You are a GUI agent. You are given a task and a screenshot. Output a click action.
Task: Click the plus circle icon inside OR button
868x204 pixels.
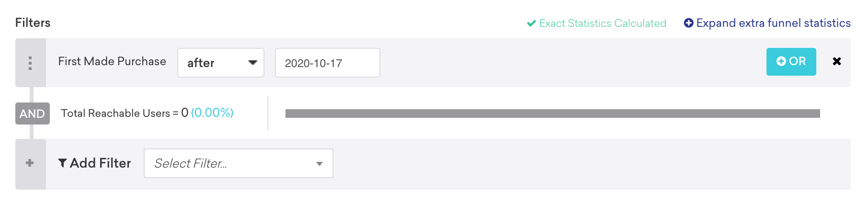[x=781, y=61]
